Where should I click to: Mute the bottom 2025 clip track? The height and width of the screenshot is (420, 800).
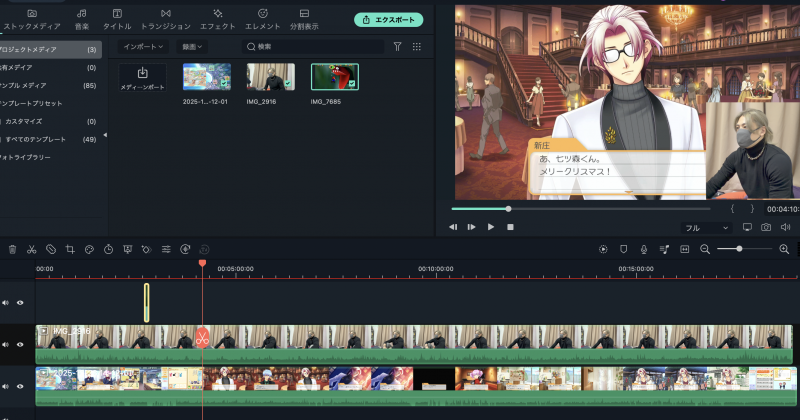click(6, 386)
